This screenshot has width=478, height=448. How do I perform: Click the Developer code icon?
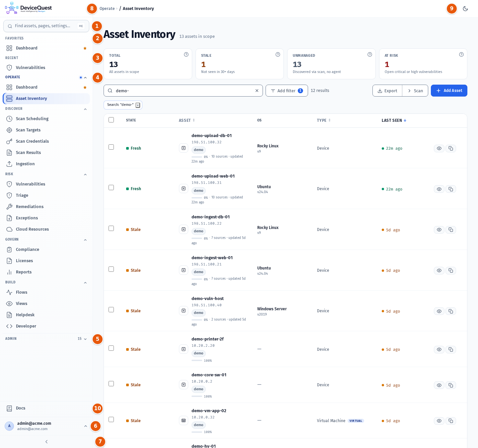coord(9,326)
